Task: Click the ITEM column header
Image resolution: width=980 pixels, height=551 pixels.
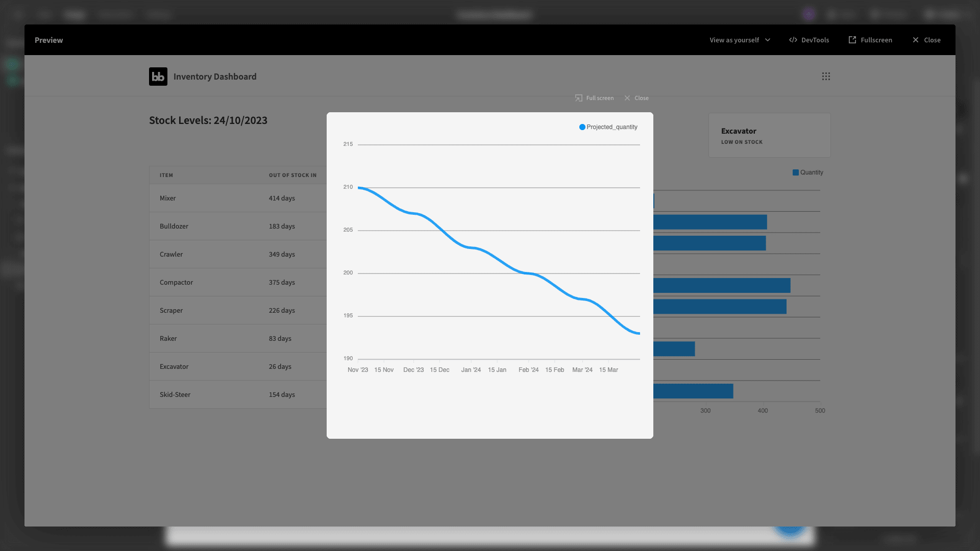Action: pyautogui.click(x=166, y=175)
